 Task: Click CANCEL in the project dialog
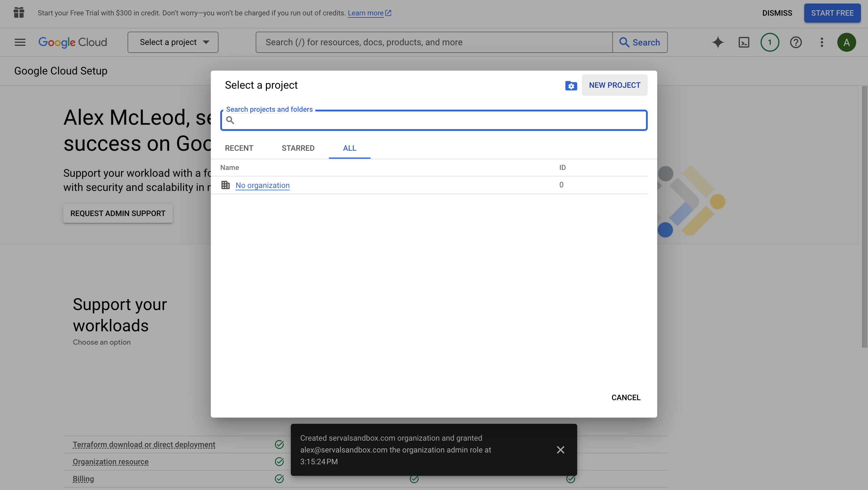[x=626, y=397]
